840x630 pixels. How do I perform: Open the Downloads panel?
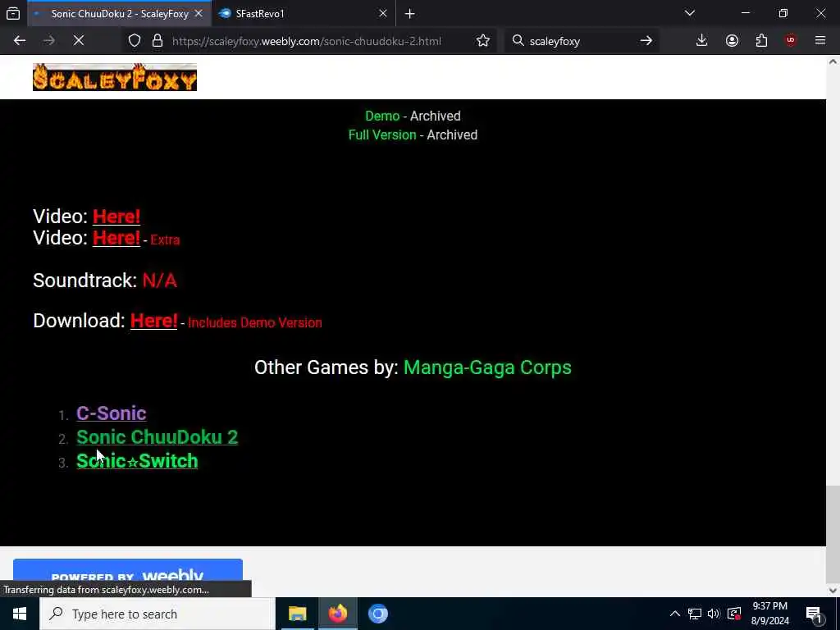pos(702,41)
